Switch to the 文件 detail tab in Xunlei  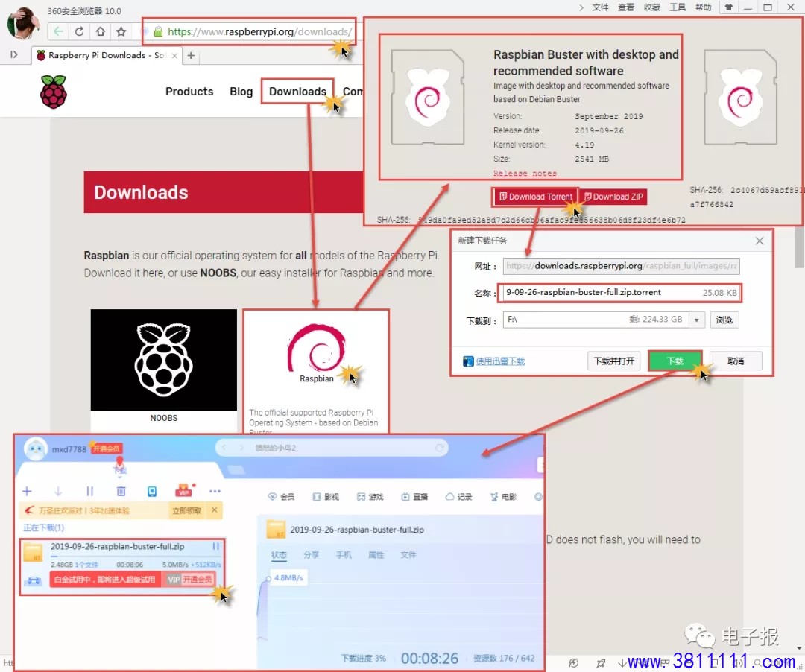point(408,555)
